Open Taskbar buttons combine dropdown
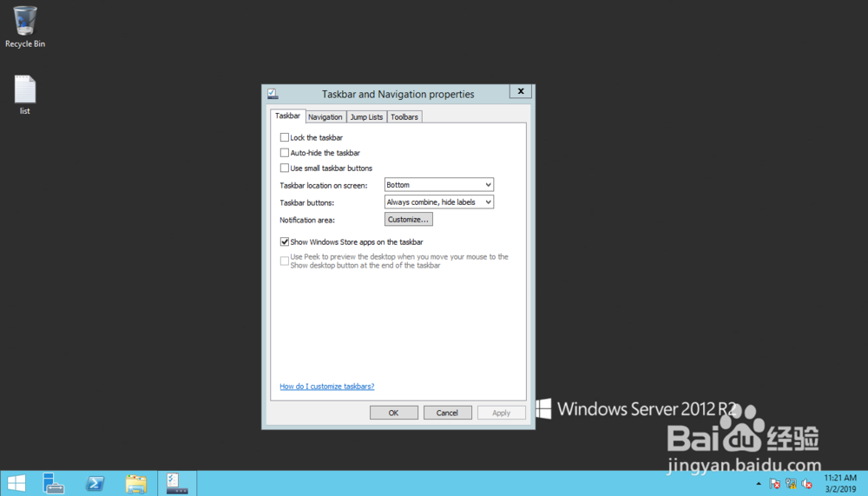 tap(439, 202)
